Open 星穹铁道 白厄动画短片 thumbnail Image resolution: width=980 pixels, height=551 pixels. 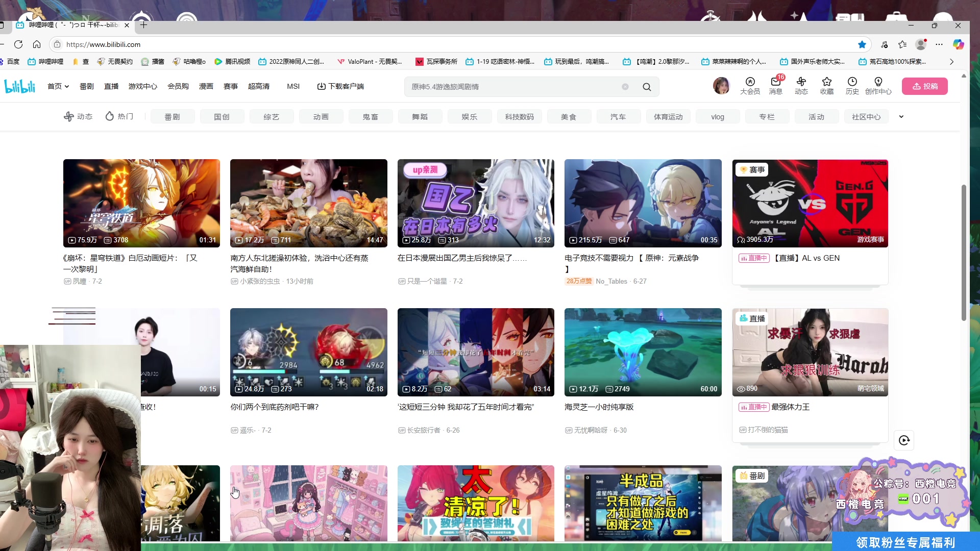click(x=141, y=203)
